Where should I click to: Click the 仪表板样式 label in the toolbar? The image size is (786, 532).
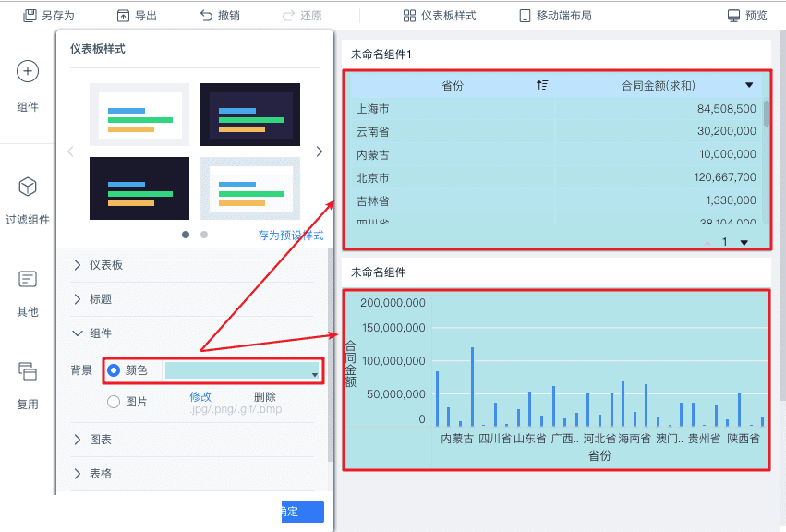(x=449, y=16)
